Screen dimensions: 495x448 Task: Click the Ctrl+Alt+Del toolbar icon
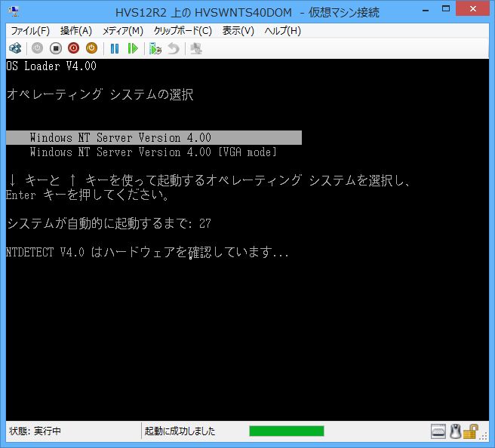(x=15, y=48)
